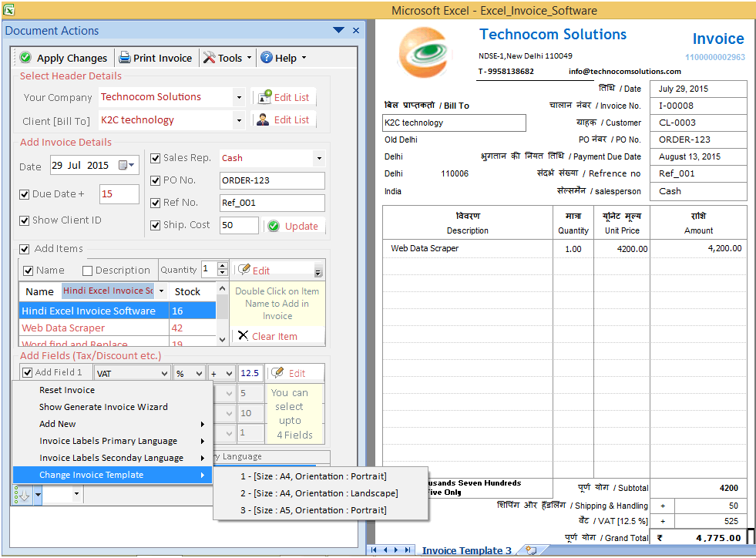756x558 pixels.
Task: Apply changes using the green check icon
Action: click(25, 58)
